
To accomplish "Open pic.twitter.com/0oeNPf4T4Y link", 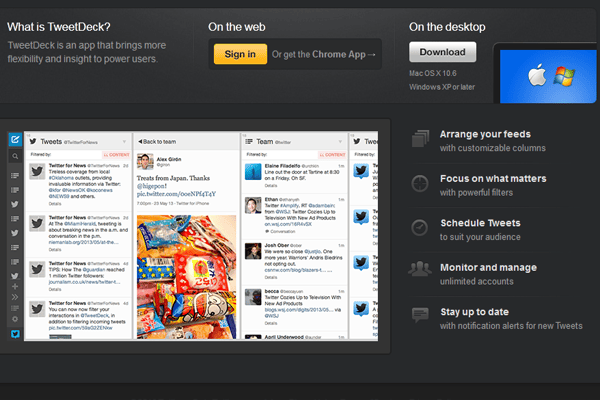I will 176,194.
